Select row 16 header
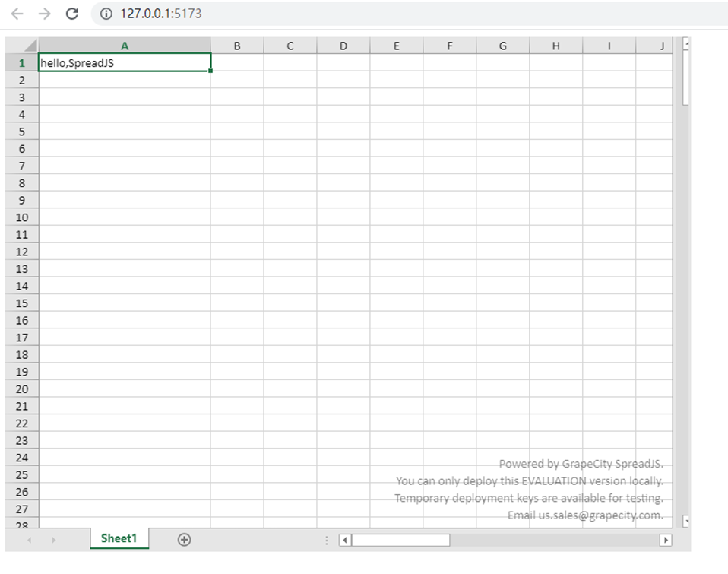728x574 pixels. 22,320
